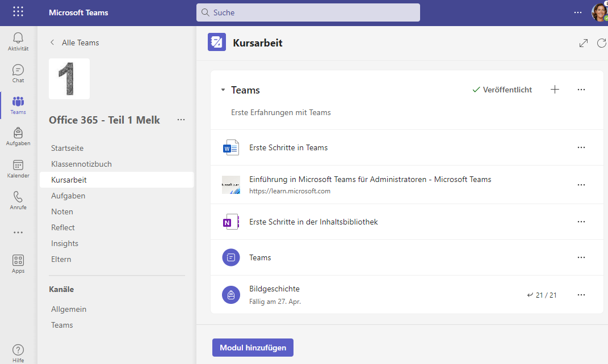Open the Apps icon
This screenshot has width=608, height=364.
click(18, 261)
